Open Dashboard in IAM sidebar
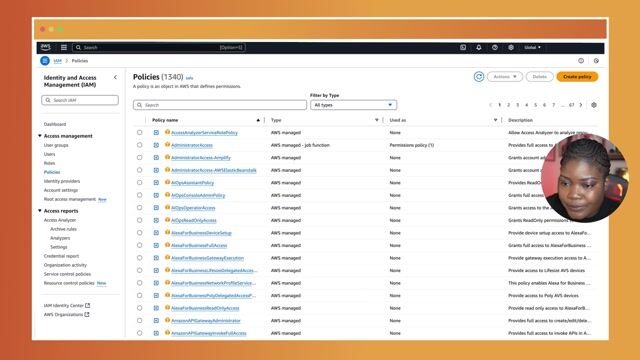 click(x=55, y=124)
